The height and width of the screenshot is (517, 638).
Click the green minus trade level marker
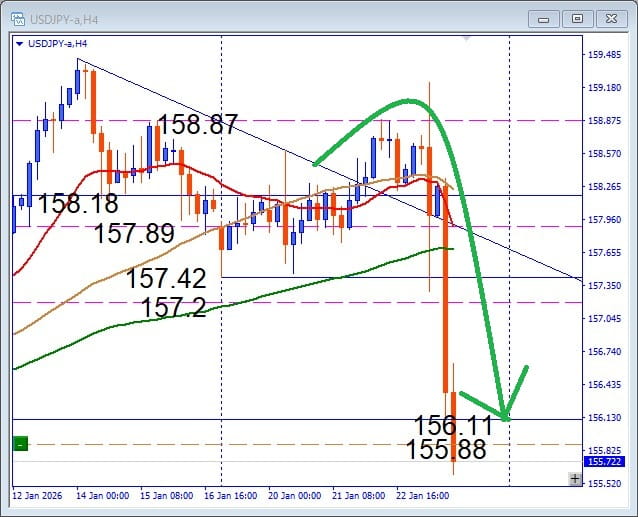click(21, 444)
